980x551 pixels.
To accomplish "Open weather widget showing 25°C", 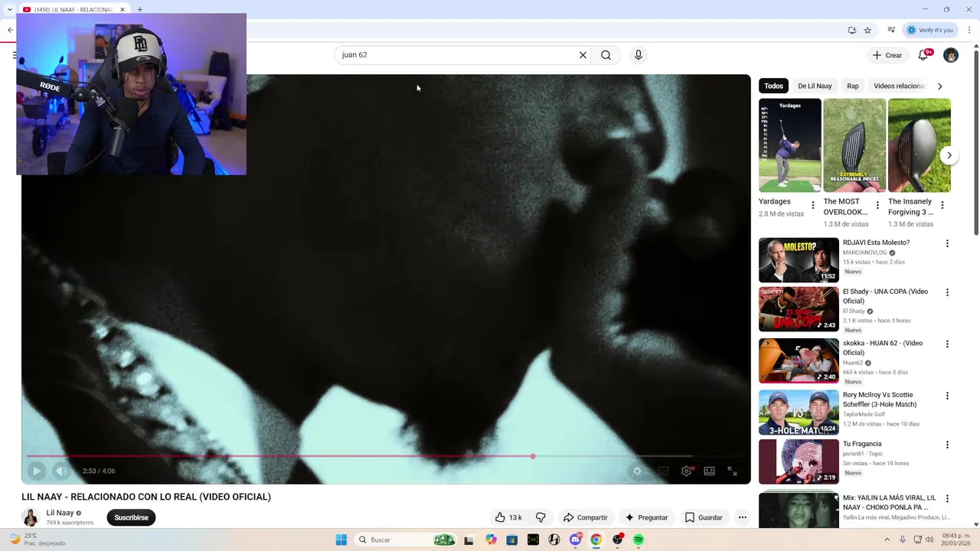I will click(x=37, y=540).
